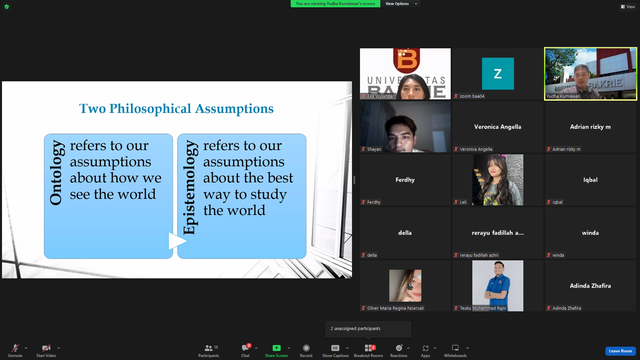640x360 pixels.
Task: Expand share screen options arrow
Action: pos(289,348)
